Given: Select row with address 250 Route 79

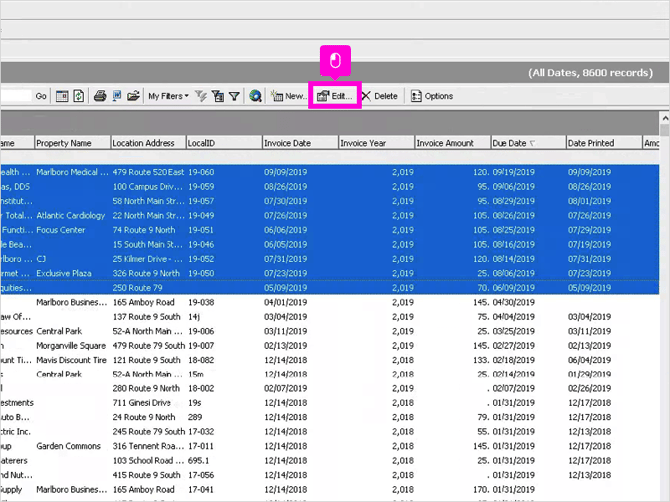Looking at the screenshot, I should point(329,288).
